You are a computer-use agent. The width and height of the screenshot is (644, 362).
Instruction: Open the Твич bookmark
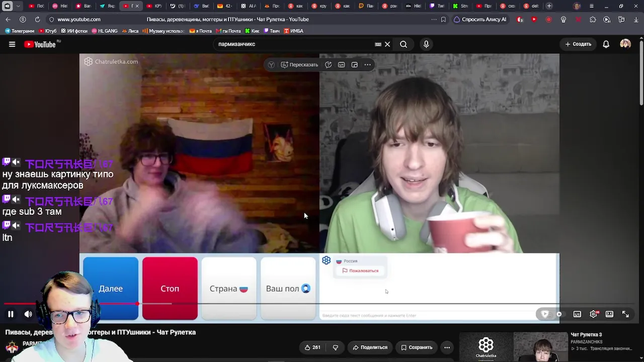tap(271, 31)
